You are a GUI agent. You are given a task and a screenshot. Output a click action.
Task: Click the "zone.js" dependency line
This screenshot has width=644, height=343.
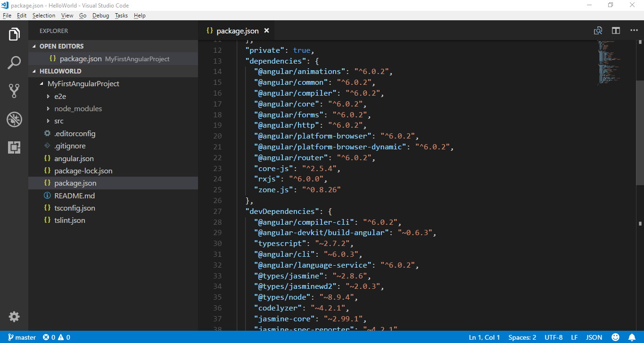point(297,190)
